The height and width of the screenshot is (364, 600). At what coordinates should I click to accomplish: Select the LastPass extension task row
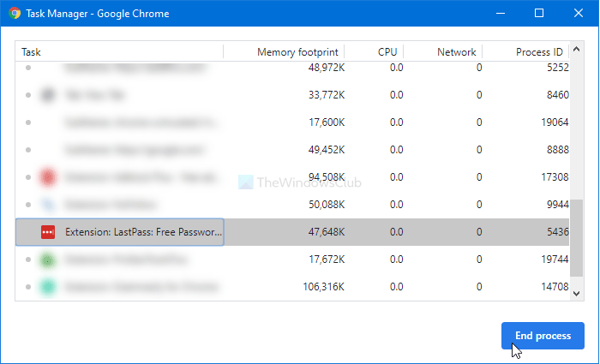tap(257, 231)
